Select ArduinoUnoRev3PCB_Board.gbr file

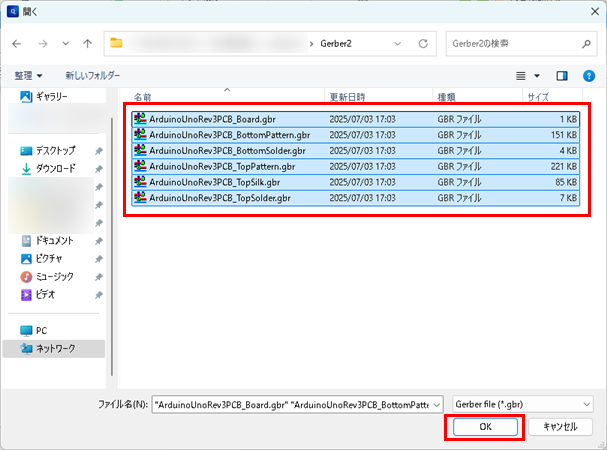click(355, 119)
